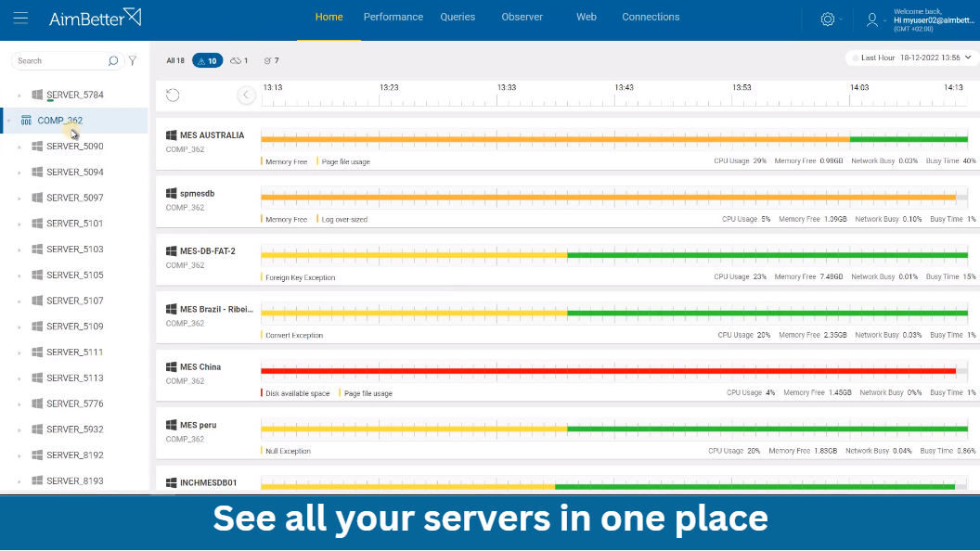
Task: Click Foreign Key Exception alert label
Action: pyautogui.click(x=300, y=277)
